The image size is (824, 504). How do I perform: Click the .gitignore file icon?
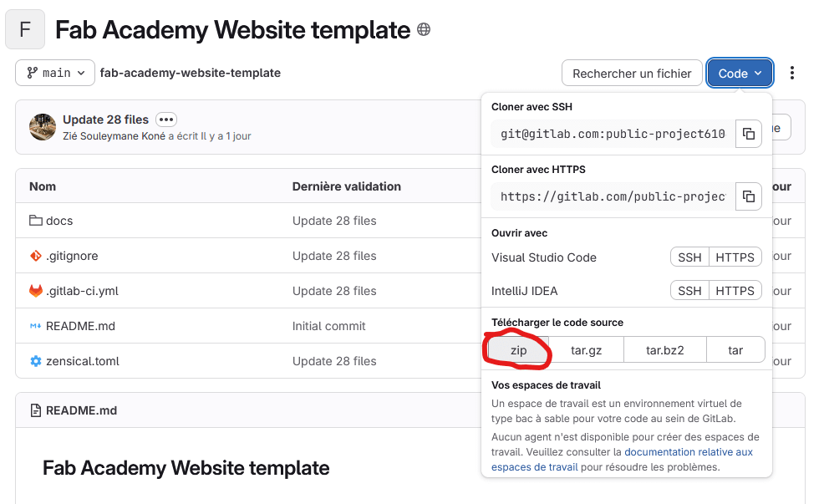[36, 256]
